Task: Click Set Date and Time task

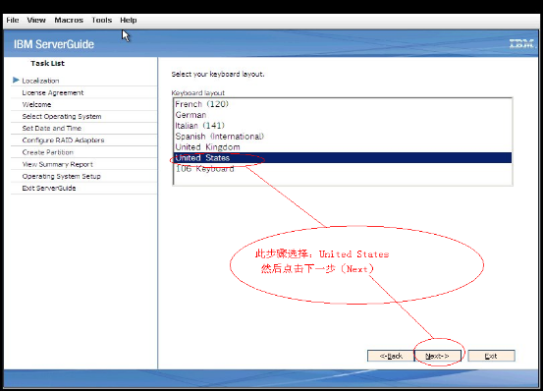Action: click(x=52, y=128)
